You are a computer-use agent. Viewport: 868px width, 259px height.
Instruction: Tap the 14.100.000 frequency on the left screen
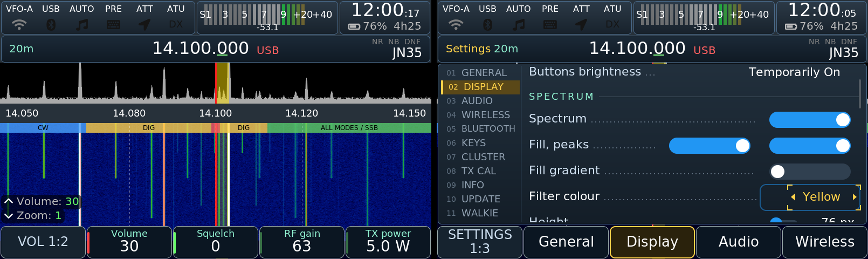coord(201,49)
